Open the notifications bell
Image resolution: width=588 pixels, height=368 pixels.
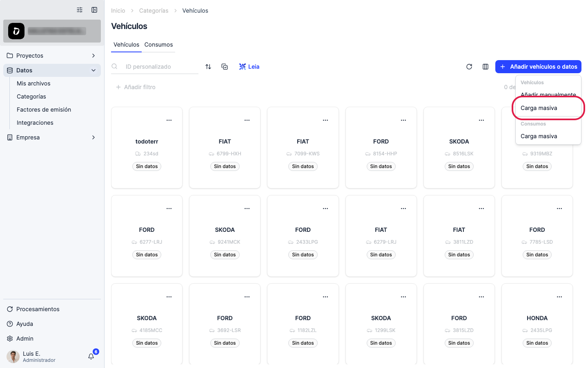click(x=91, y=357)
